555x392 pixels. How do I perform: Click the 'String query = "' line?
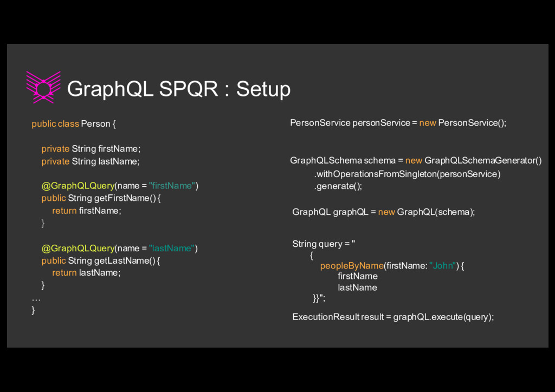point(324,244)
